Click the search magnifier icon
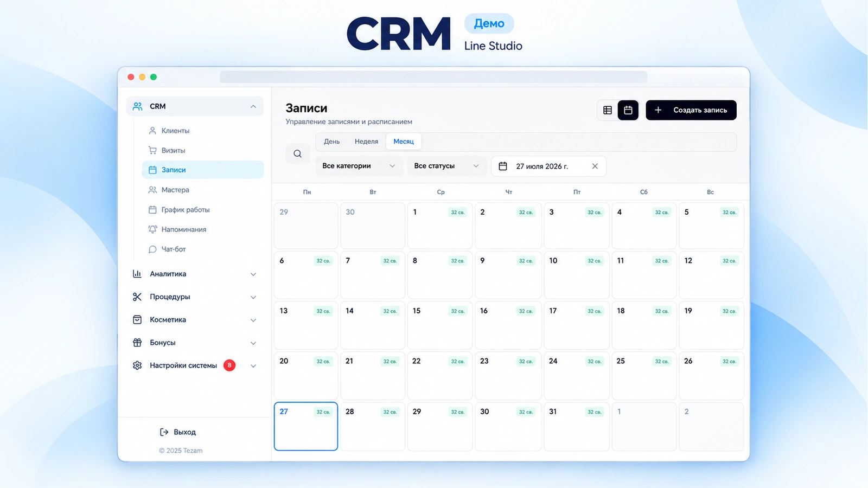The image size is (868, 488). [x=298, y=153]
